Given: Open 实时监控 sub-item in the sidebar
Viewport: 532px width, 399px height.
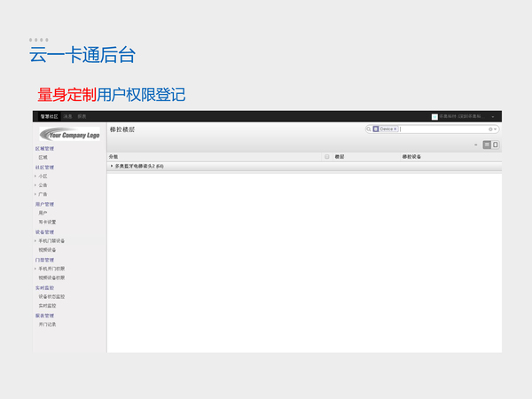Looking at the screenshot, I should click(x=47, y=306).
